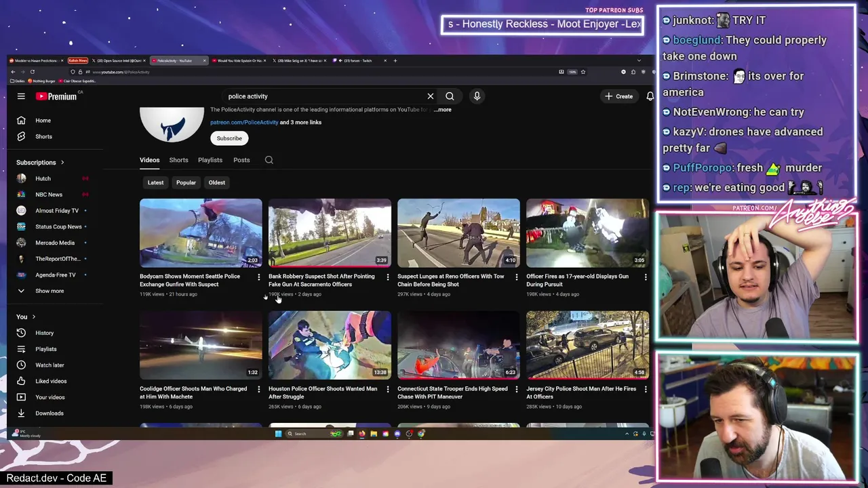Open options for Bodycam Seattle Police video
The width and height of the screenshot is (868, 488).
(258, 277)
